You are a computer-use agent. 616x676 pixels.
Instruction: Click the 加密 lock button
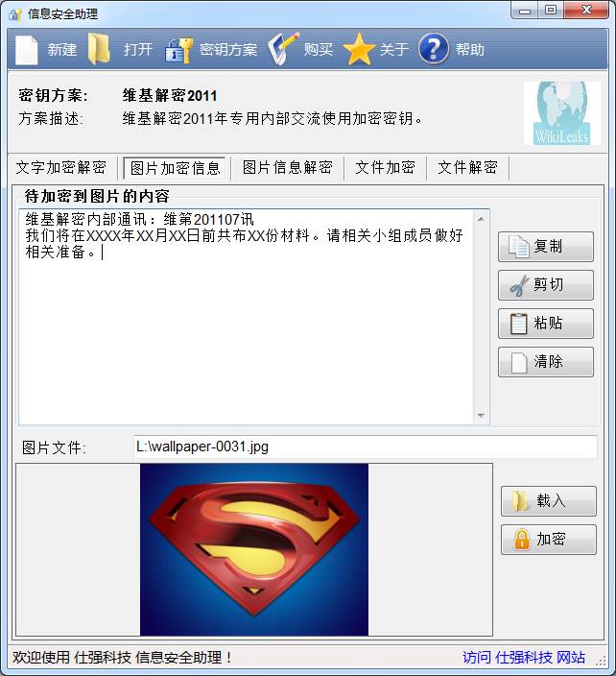click(x=549, y=540)
